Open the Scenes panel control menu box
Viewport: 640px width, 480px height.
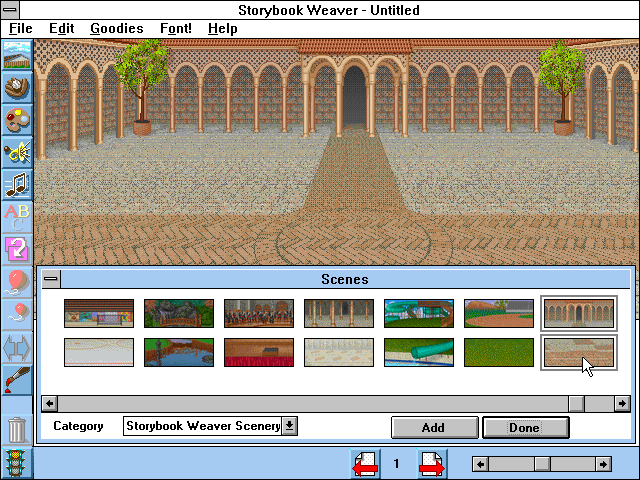(x=51, y=279)
